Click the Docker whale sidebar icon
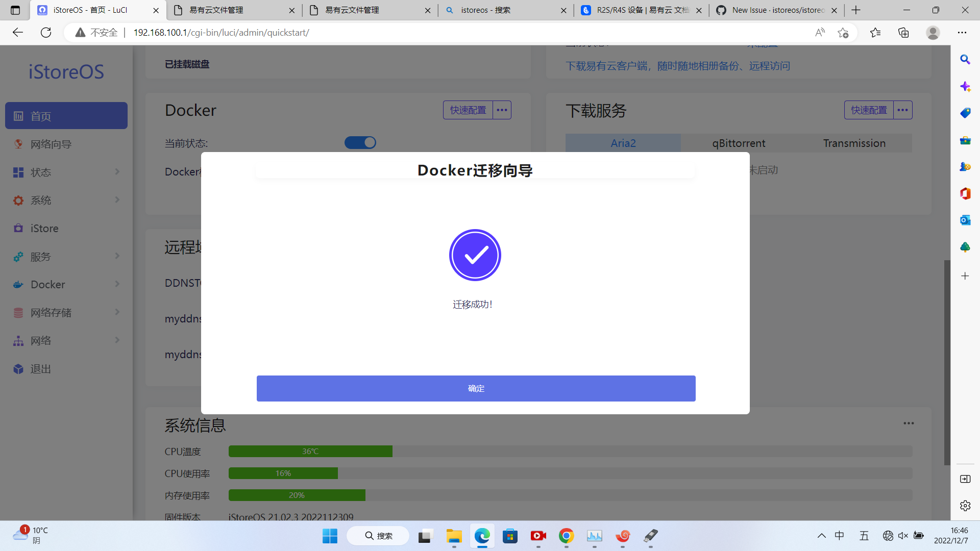 tap(18, 284)
